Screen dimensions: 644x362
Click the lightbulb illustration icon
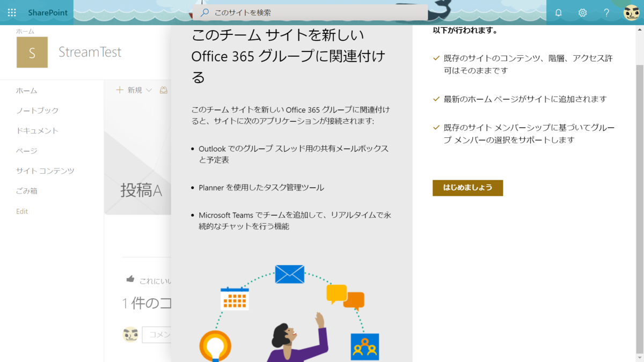tap(215, 346)
